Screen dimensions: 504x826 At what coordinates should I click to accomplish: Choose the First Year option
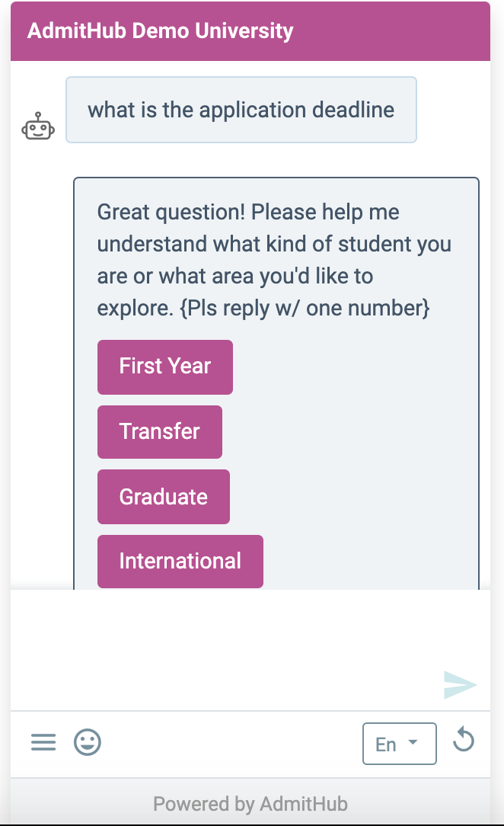point(165,367)
